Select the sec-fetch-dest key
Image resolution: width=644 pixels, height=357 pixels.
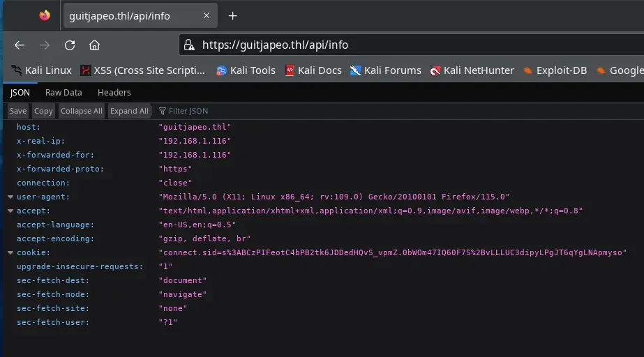click(x=53, y=281)
